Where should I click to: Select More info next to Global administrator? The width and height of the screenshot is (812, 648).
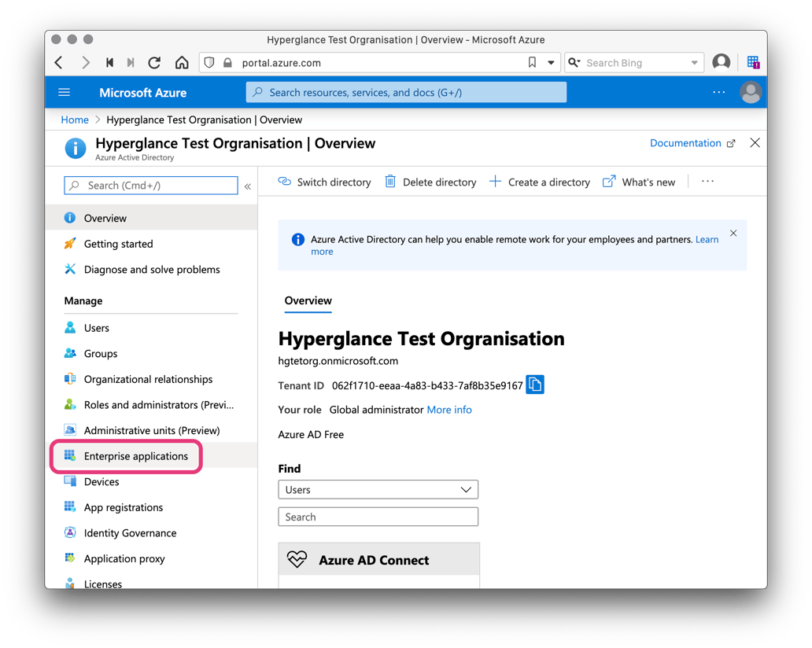(x=449, y=410)
